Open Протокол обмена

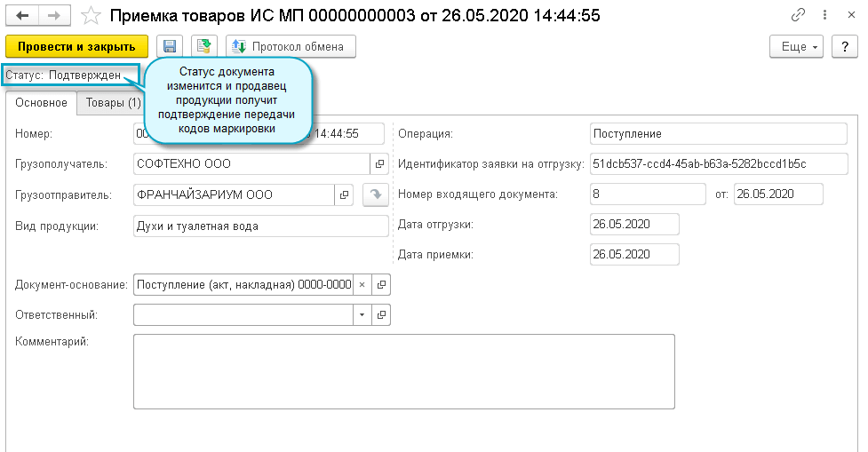(291, 46)
